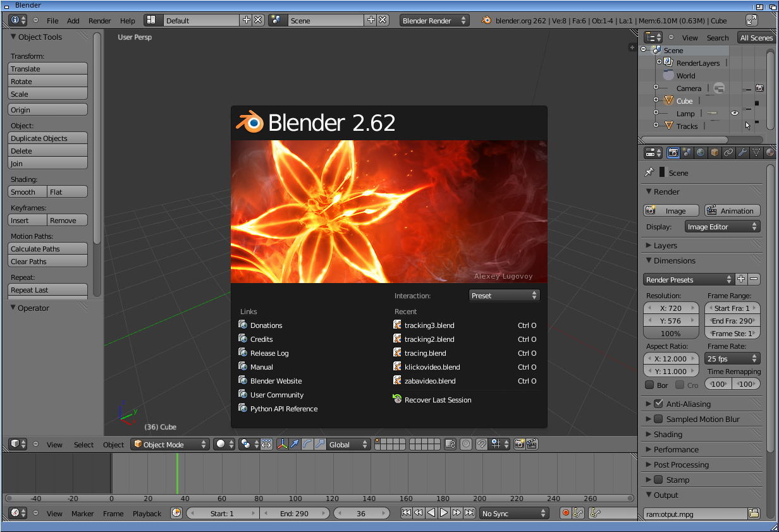Browse output path with folder icon
Viewport: 779px width, 532px height.
[754, 514]
